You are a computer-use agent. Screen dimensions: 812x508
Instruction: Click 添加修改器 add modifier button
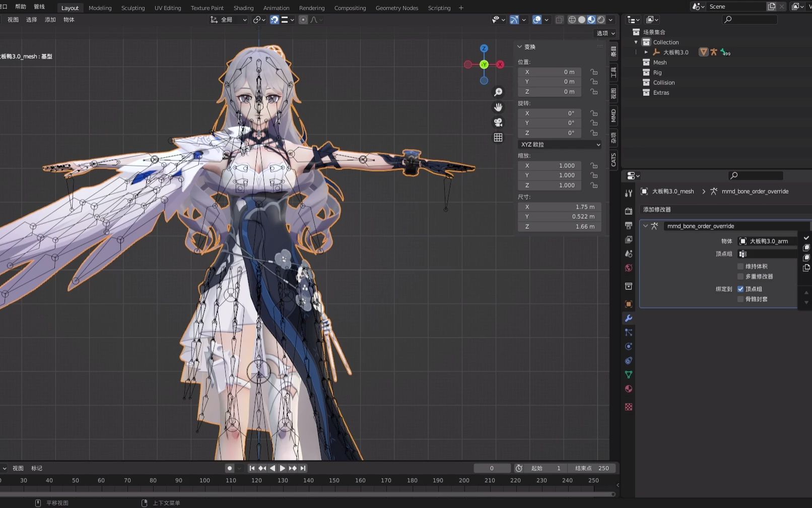point(725,209)
